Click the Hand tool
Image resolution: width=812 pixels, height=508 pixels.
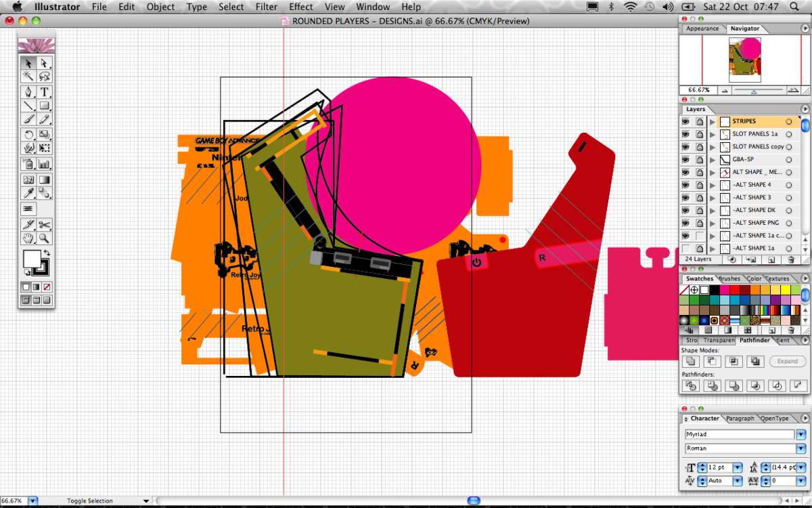coord(28,238)
